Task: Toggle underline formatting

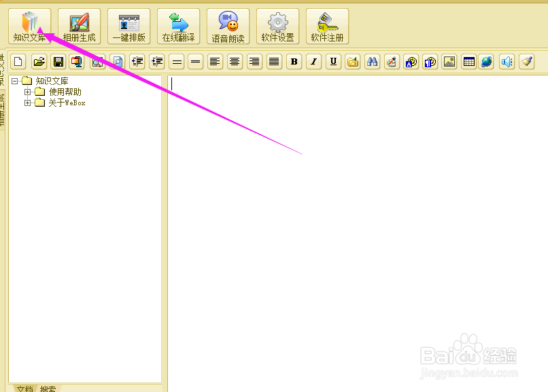Action: click(x=333, y=62)
